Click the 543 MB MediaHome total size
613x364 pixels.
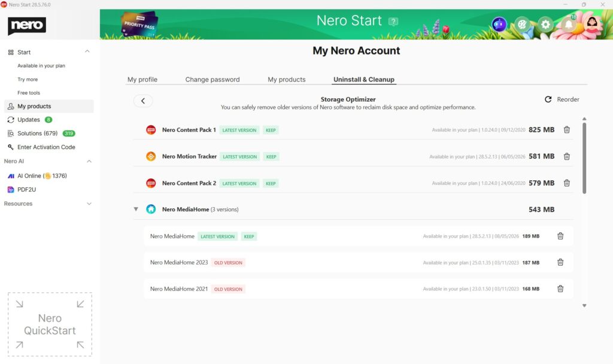pos(541,210)
